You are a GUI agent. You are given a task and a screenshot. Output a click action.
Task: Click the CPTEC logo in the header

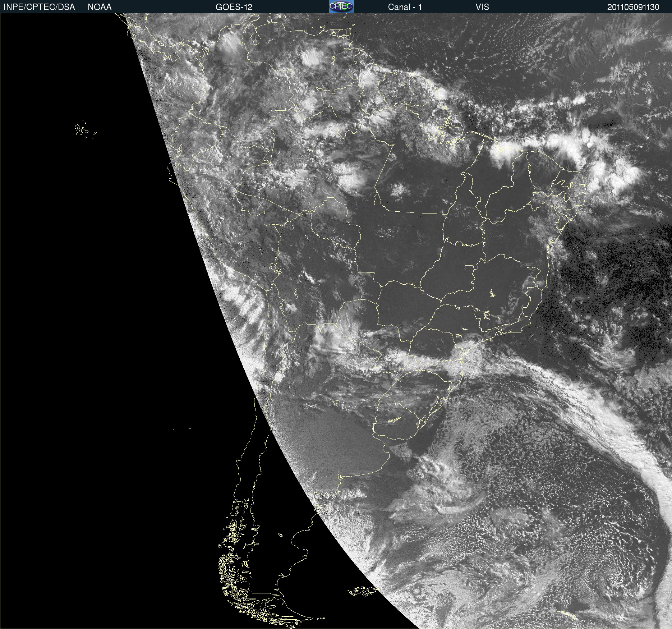click(x=341, y=6)
